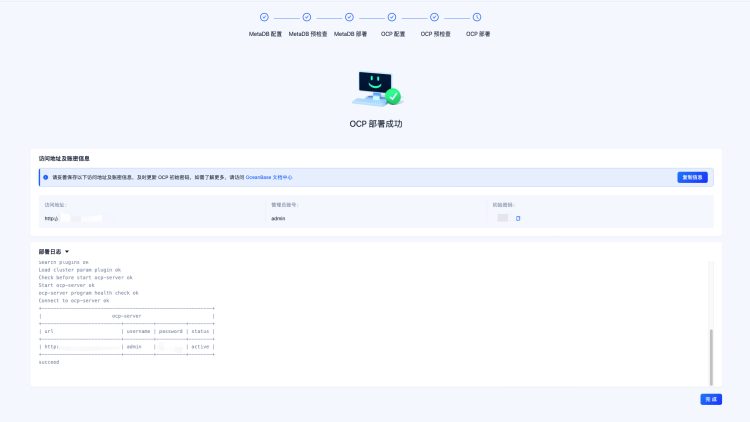Image resolution: width=750 pixels, height=422 pixels.
Task: Collapse the 部署日志 log section arrow
Action: click(67, 252)
